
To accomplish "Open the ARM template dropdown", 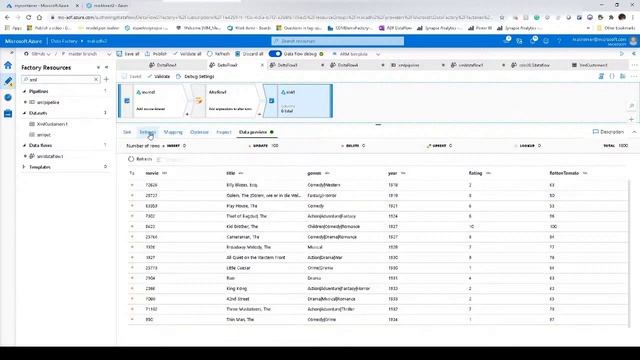I will [x=356, y=54].
